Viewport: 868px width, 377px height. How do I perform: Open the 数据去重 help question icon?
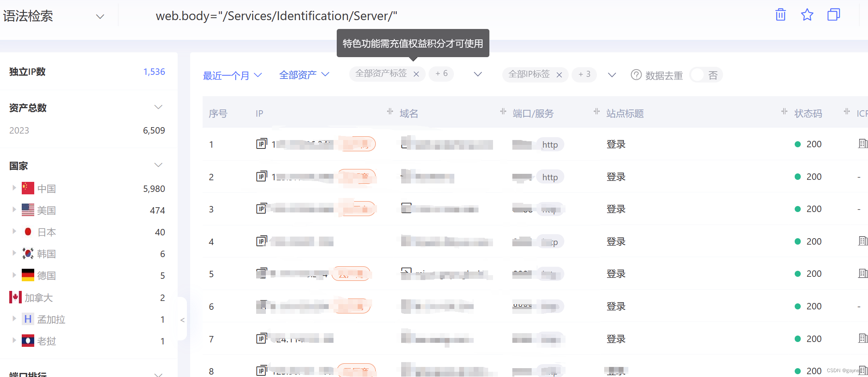pos(636,75)
